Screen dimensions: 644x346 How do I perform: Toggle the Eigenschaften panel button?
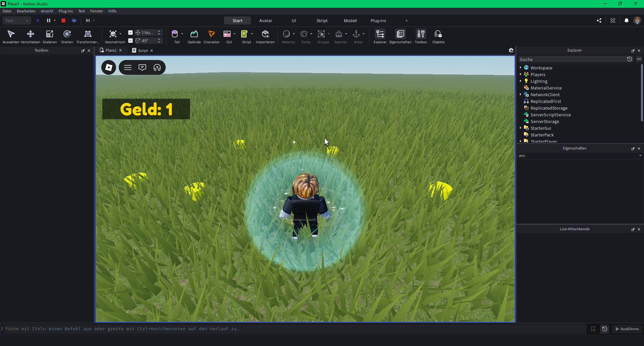400,37
